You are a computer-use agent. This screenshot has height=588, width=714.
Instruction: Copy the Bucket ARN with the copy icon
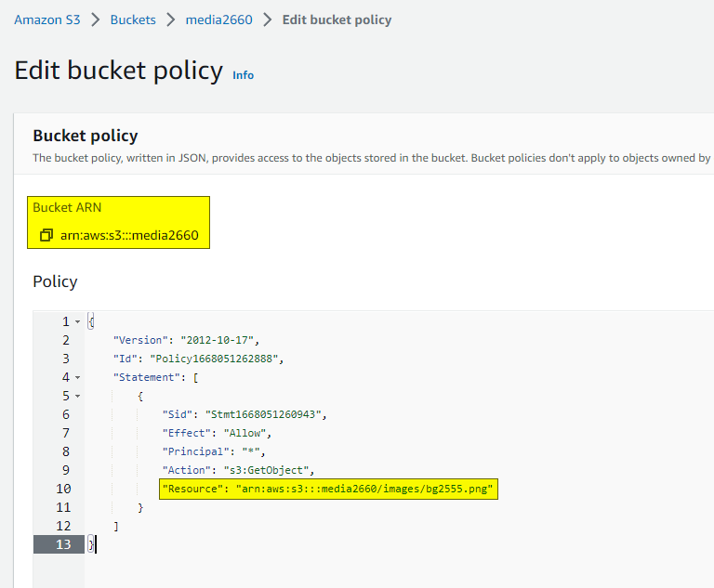tap(46, 235)
